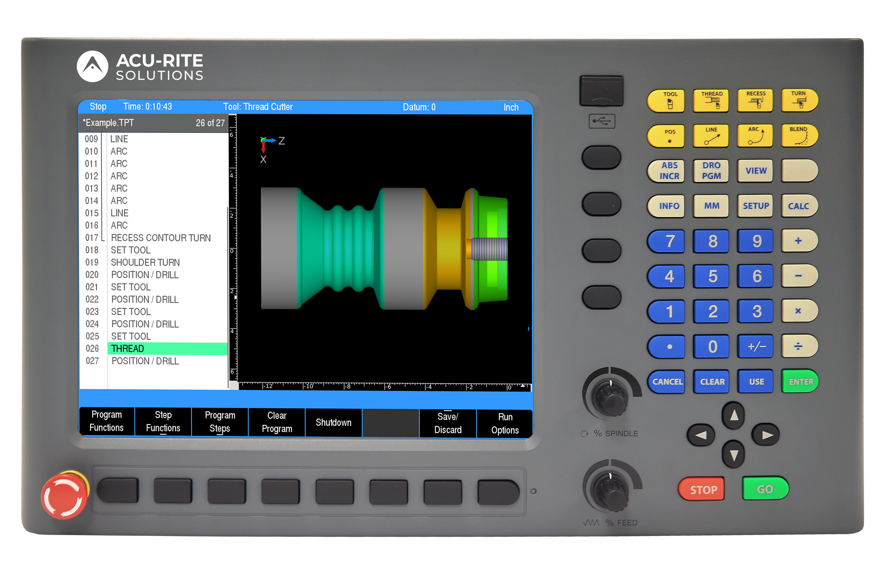Tap the plus/minus sign key
882x588 pixels.
tap(755, 346)
